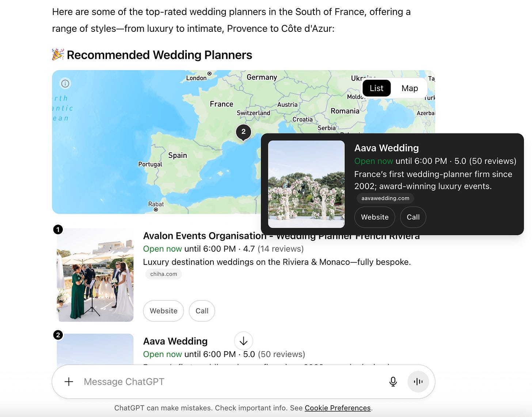
Task: Start voice mode with waveform icon
Action: tap(418, 382)
